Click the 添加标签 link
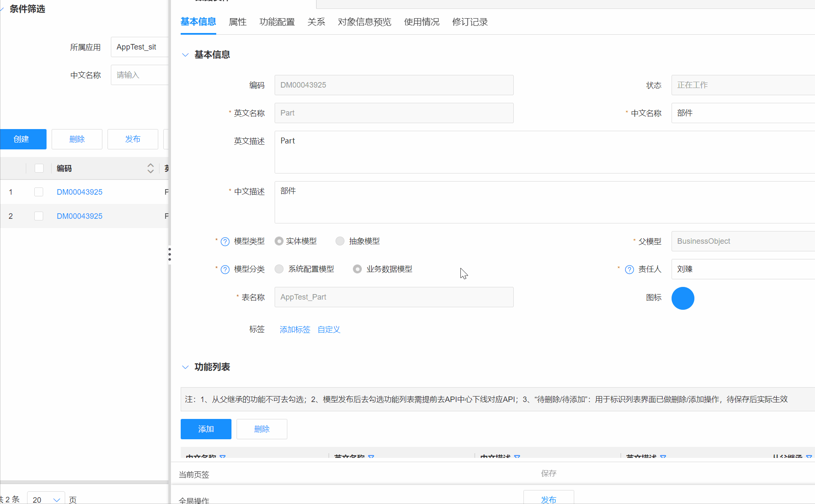The height and width of the screenshot is (504, 815). point(295,329)
